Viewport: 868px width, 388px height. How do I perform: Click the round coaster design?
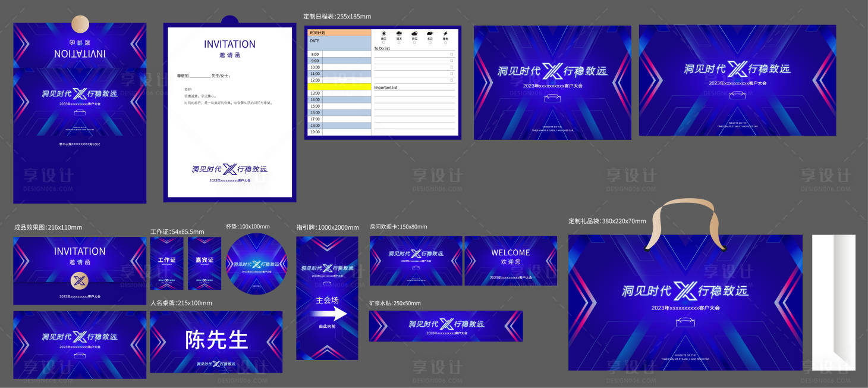pyautogui.click(x=256, y=264)
